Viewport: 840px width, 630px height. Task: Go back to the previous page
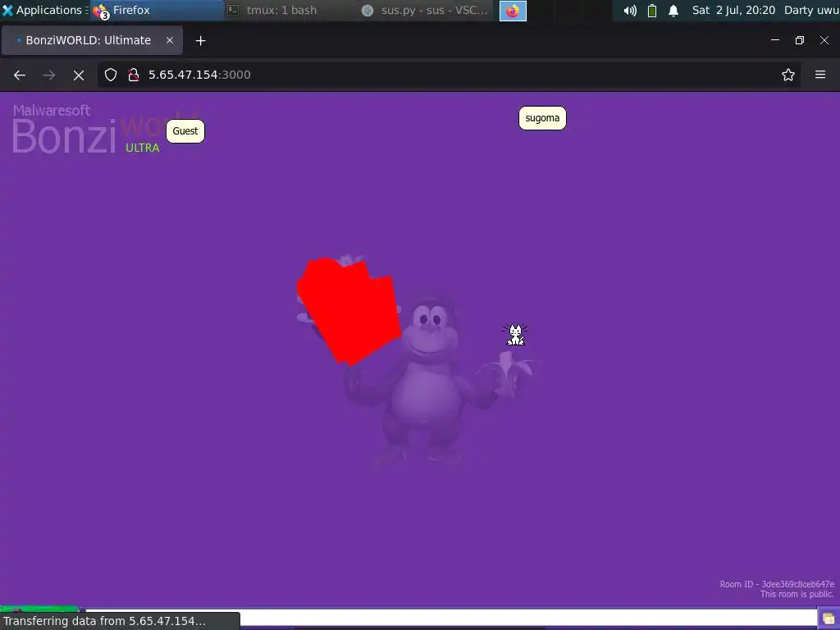[x=20, y=75]
